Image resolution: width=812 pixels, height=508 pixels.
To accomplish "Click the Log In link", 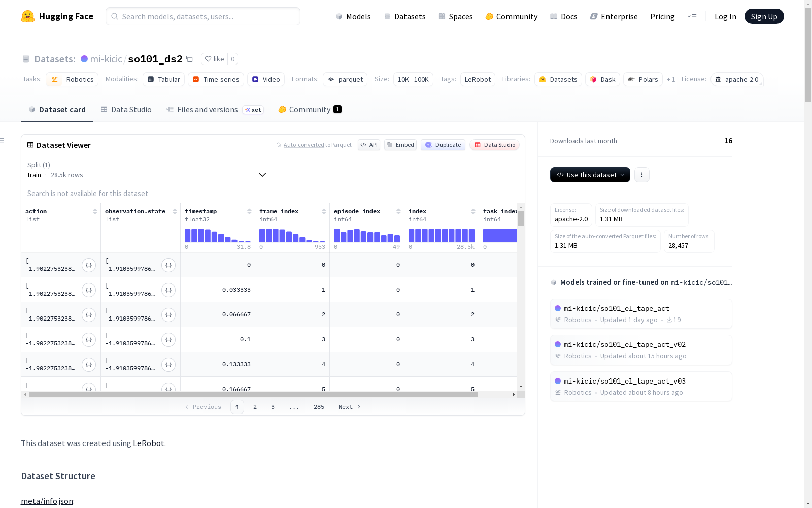I will tap(725, 16).
